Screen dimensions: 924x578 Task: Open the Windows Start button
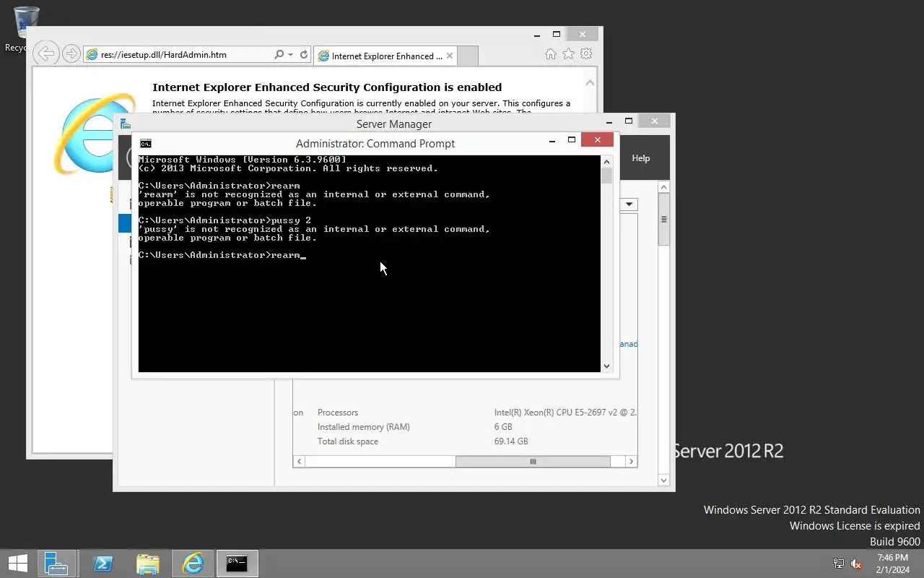[x=17, y=564]
